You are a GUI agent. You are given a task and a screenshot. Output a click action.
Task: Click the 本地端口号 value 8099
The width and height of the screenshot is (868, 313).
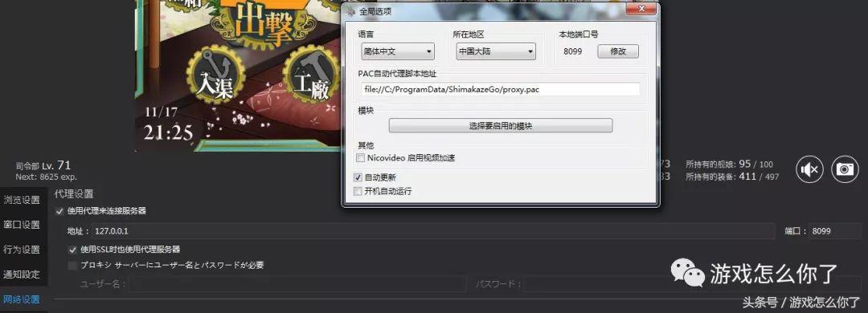572,51
